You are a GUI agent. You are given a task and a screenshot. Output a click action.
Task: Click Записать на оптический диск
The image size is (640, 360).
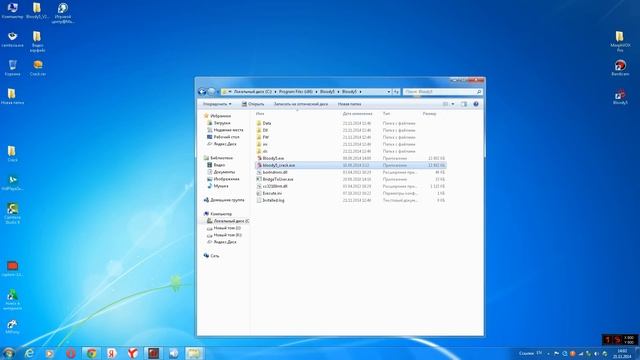tap(300, 104)
